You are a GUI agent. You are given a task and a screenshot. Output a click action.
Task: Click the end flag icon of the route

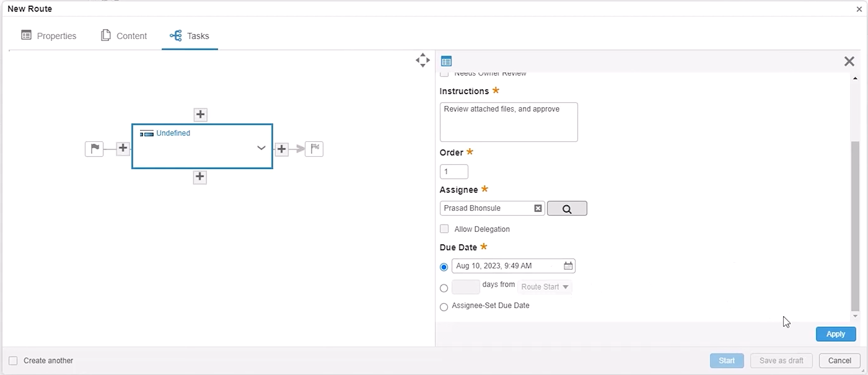click(x=314, y=148)
